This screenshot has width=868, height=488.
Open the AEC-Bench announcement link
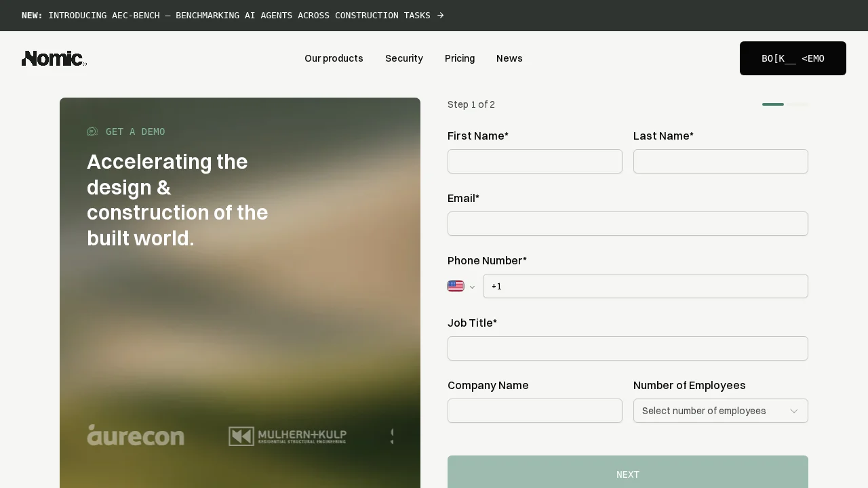click(239, 16)
